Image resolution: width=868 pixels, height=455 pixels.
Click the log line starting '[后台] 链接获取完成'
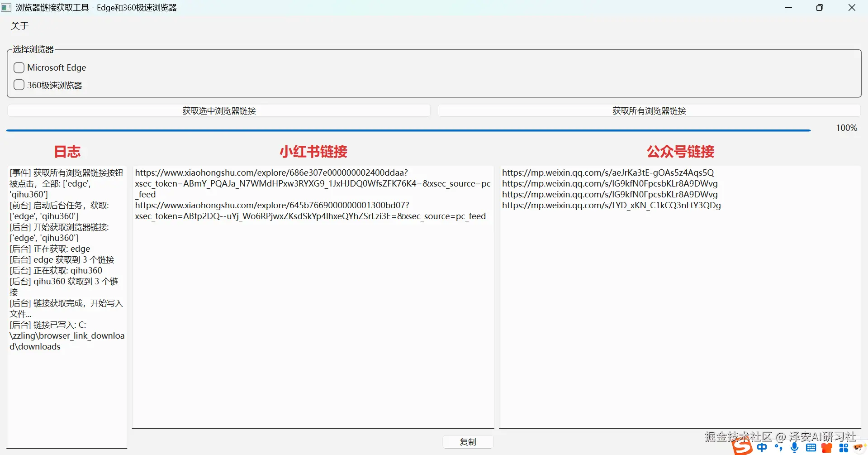(66, 308)
